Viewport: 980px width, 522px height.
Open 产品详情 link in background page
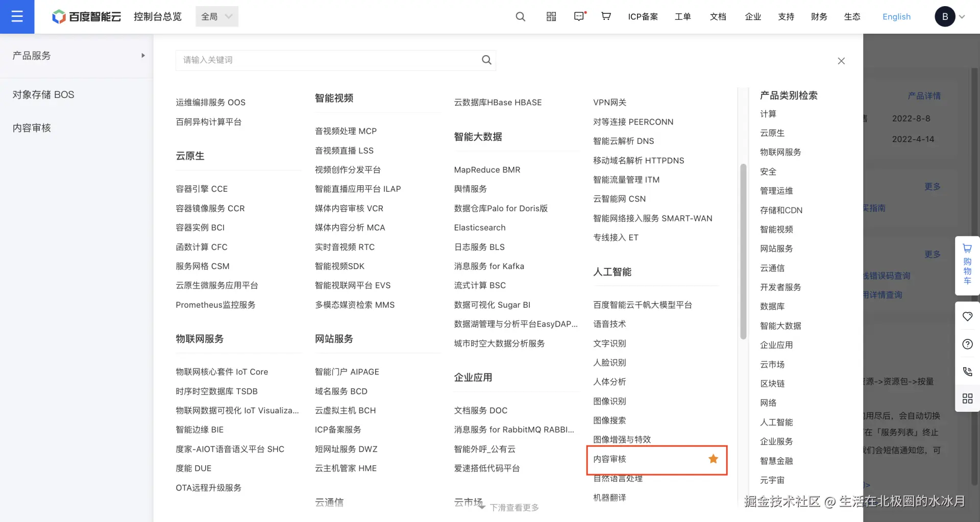coord(924,96)
